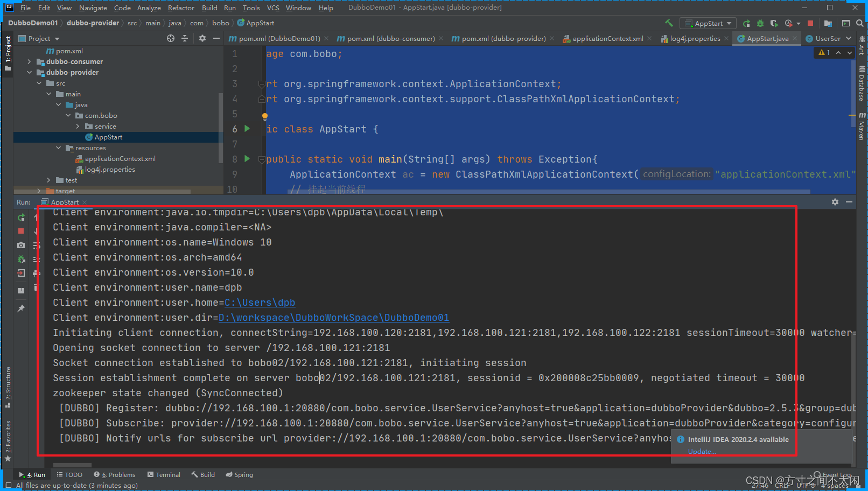Rerun AppStart from the Run panel

(20, 218)
